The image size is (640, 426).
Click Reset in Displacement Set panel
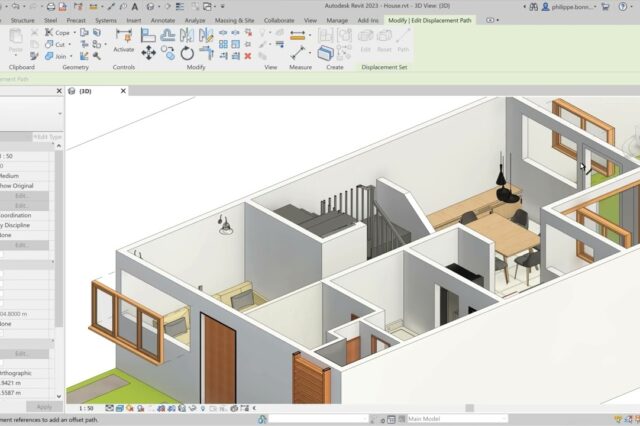click(x=384, y=40)
